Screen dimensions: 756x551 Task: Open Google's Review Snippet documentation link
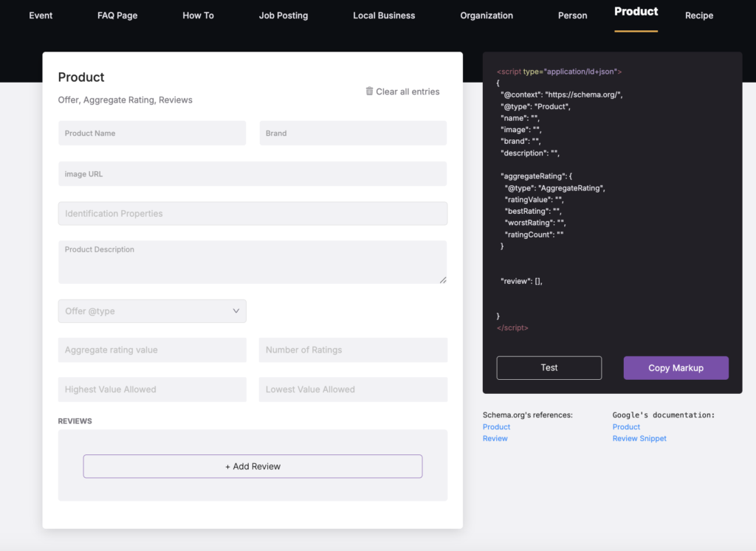(x=639, y=438)
